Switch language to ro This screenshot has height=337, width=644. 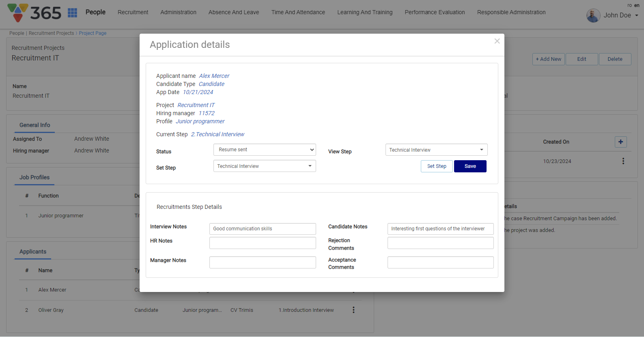[x=629, y=5]
